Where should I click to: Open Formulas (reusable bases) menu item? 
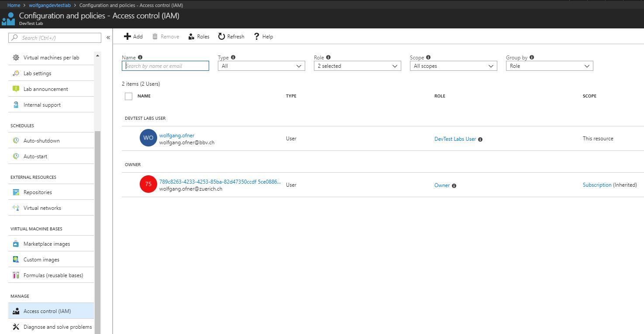[x=51, y=275]
